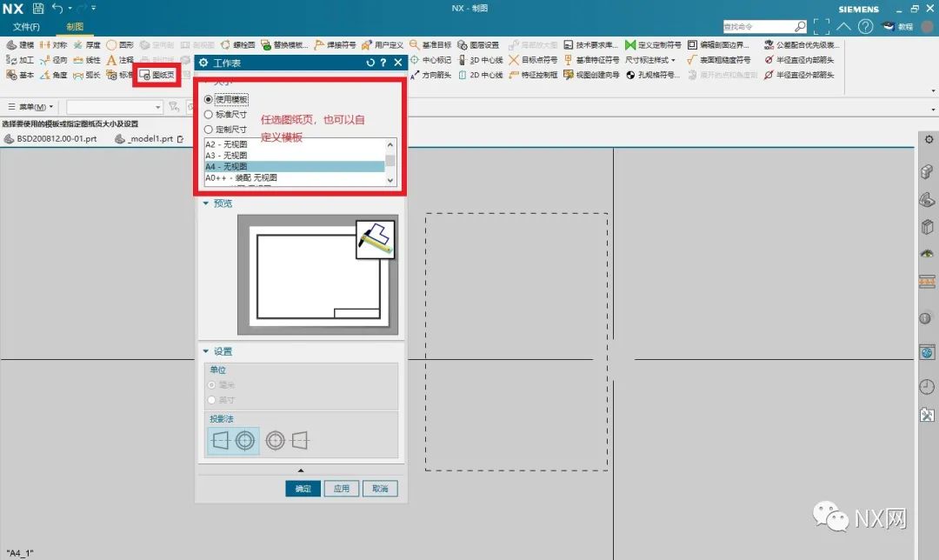Click the 应用 apply button
The height and width of the screenshot is (560, 939).
[342, 489]
